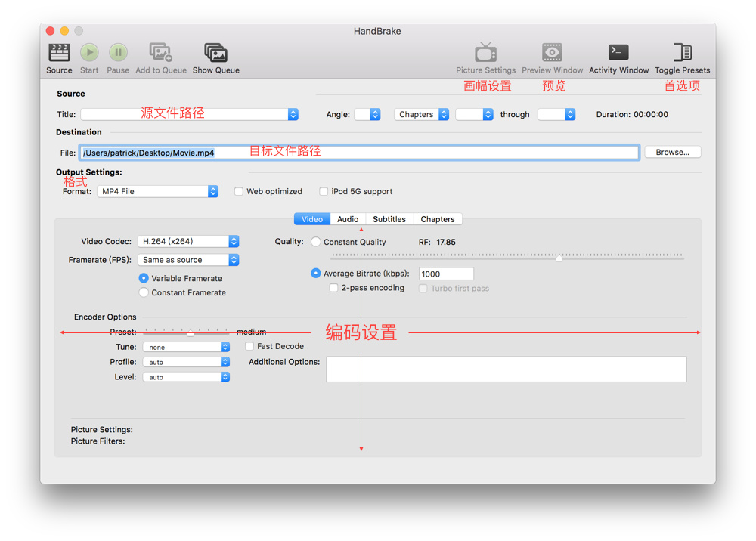The image size is (756, 541).
Task: Click the RF value 17.85
Action: click(446, 242)
